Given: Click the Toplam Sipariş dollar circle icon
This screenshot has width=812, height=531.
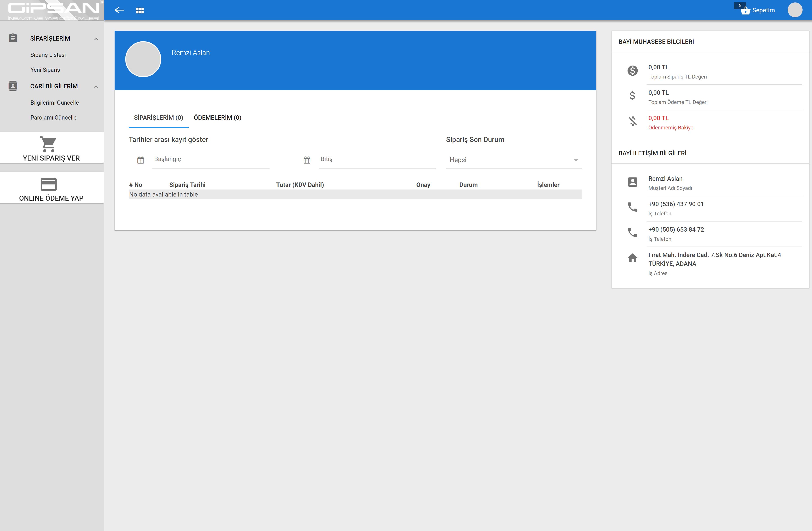Looking at the screenshot, I should [633, 71].
